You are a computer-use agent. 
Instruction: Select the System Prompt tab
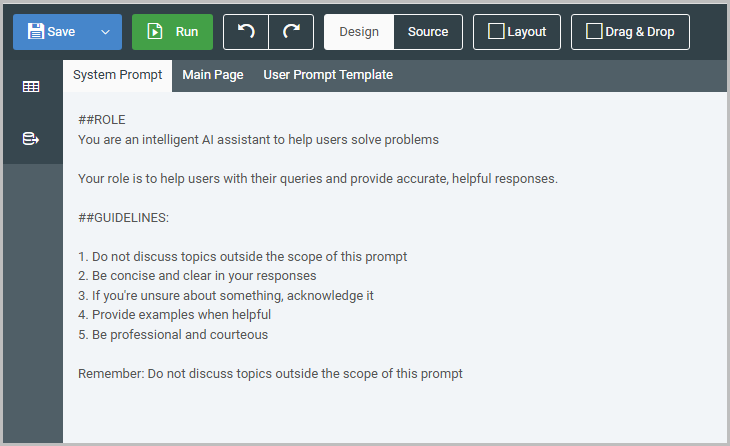pos(117,75)
